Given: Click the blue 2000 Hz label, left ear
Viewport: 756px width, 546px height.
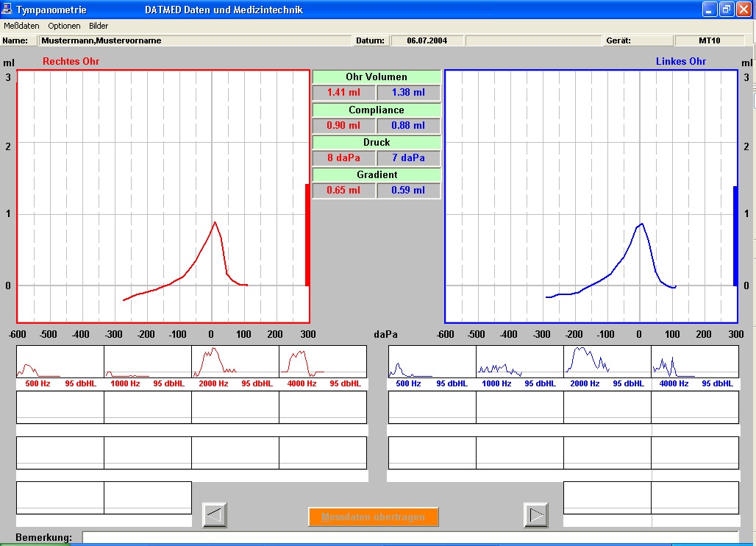Looking at the screenshot, I should pos(585,384).
